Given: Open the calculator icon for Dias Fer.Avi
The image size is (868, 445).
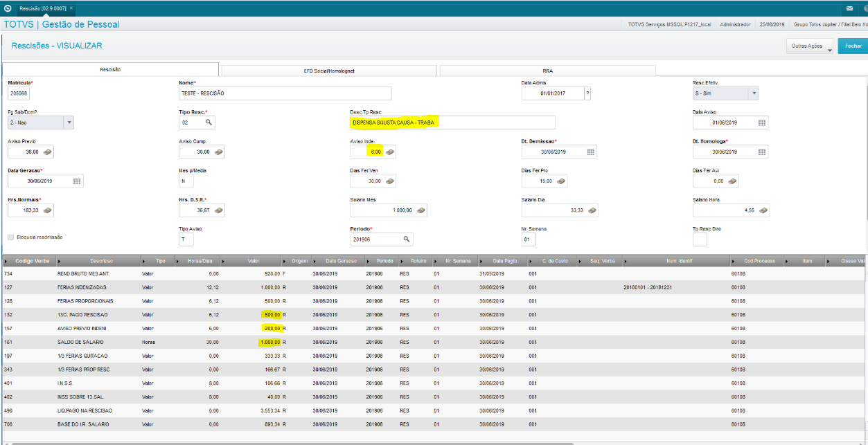Looking at the screenshot, I should point(732,181).
